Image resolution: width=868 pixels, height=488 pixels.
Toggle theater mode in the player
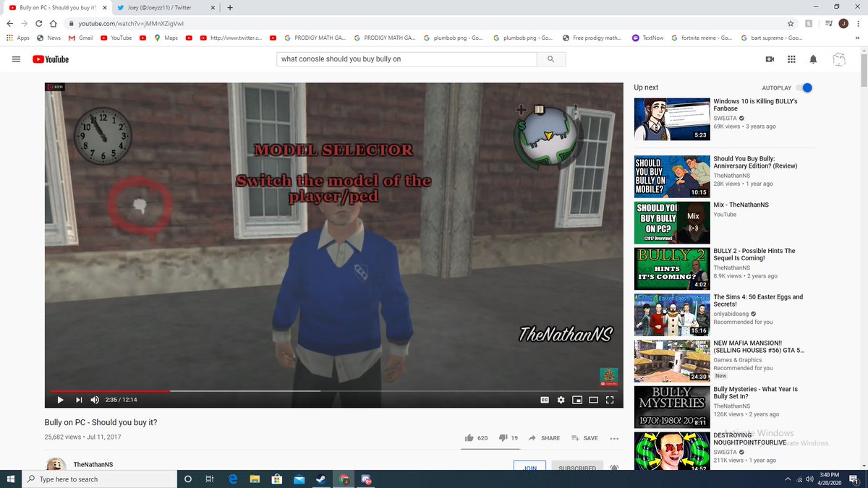point(593,400)
